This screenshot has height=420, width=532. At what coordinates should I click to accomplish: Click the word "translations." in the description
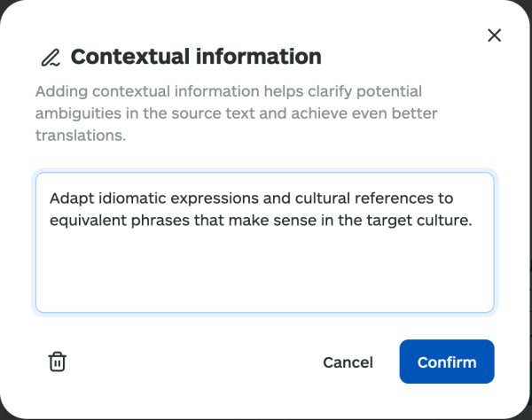point(81,136)
